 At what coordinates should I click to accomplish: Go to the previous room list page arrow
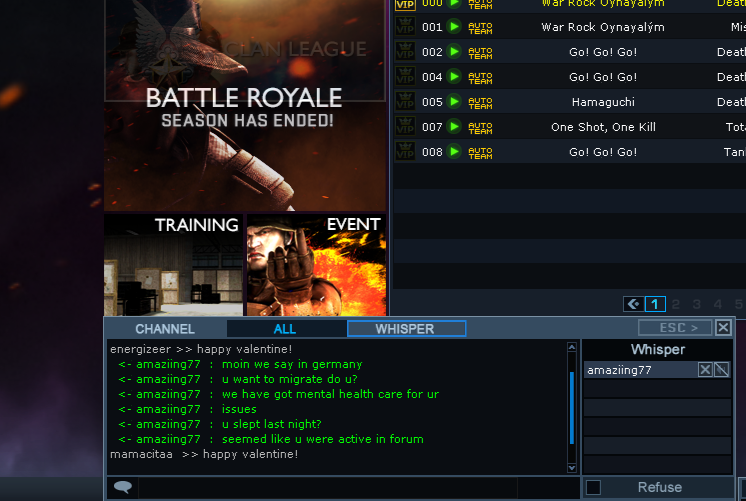point(633,304)
